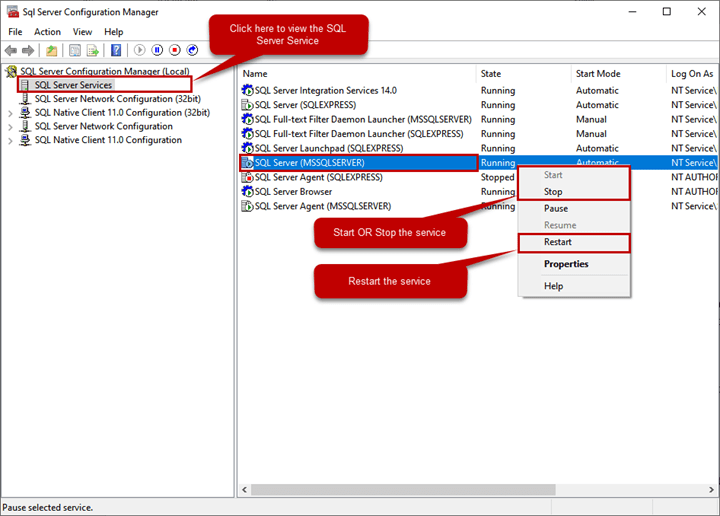The image size is (720, 516).
Task: Click NT AUTHOR log on for SQL Server Browser
Action: [x=694, y=191]
